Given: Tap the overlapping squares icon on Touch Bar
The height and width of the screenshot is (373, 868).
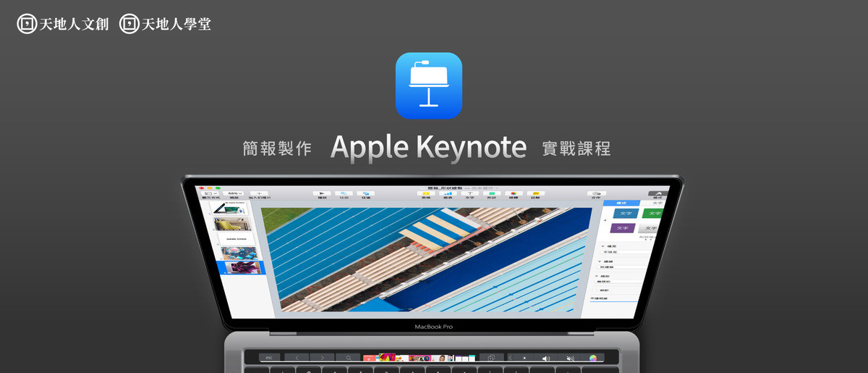Looking at the screenshot, I should point(491,358).
